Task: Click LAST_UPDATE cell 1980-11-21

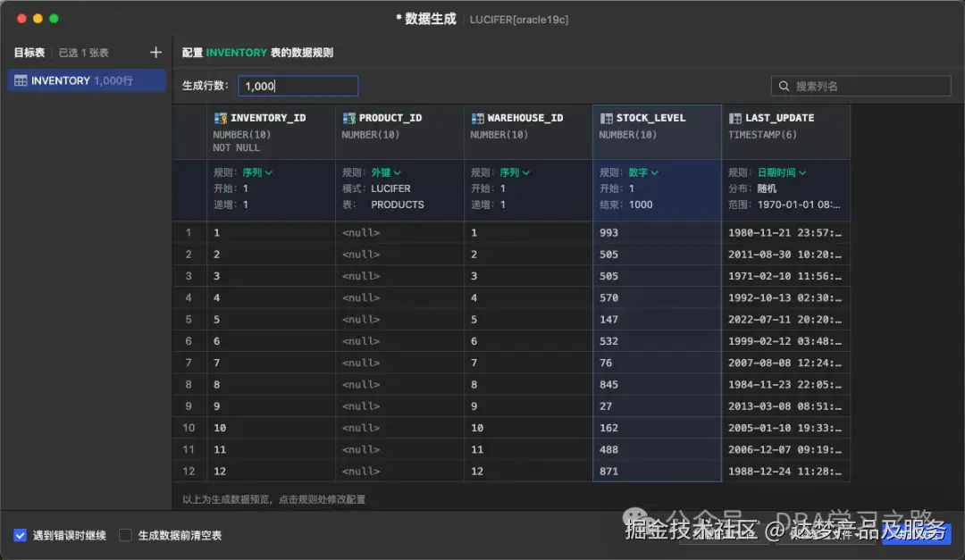Action: [785, 232]
